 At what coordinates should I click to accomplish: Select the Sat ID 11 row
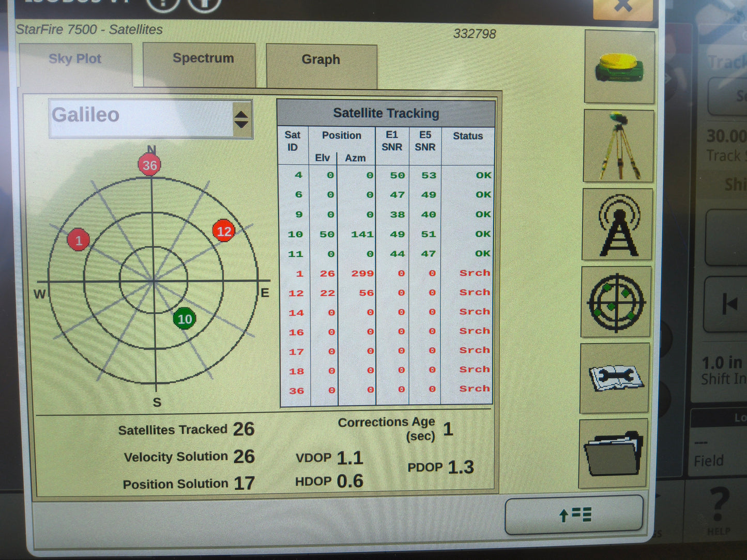click(x=386, y=254)
